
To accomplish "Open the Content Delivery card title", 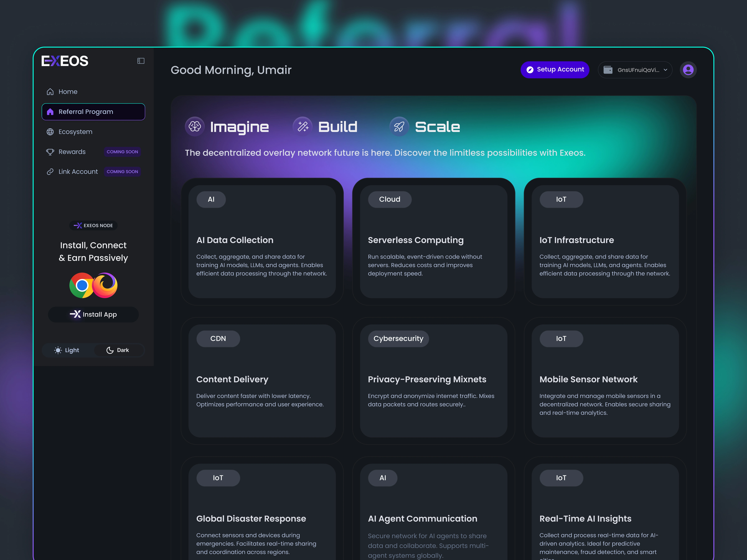I will click(x=232, y=379).
